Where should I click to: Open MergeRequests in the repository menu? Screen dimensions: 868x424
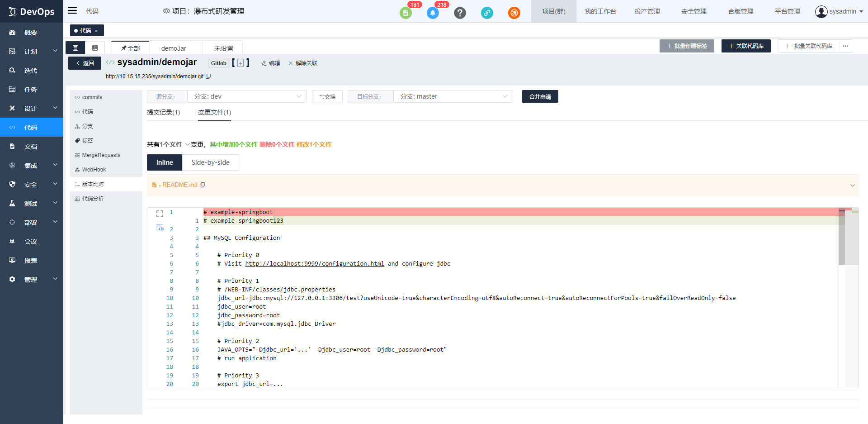point(101,155)
